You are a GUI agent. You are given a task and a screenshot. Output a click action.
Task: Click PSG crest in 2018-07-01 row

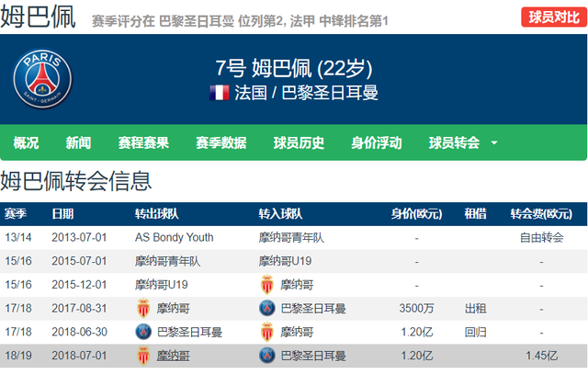tap(267, 356)
